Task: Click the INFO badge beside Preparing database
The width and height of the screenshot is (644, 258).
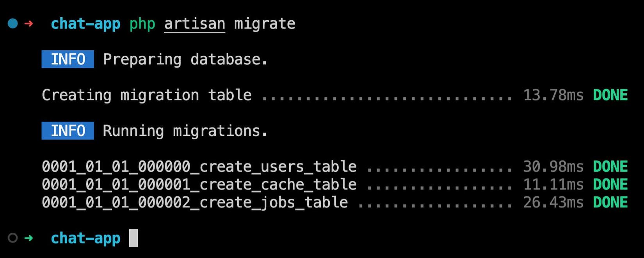Action: pyautogui.click(x=68, y=59)
